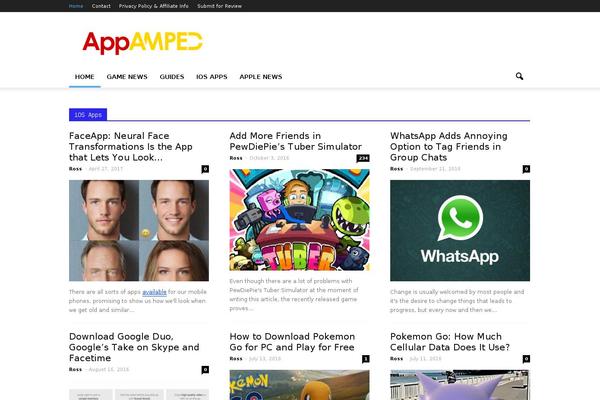Click the excerpt starting 'Even though there are'
Viewport: 600px width, 400px height.
tap(294, 295)
